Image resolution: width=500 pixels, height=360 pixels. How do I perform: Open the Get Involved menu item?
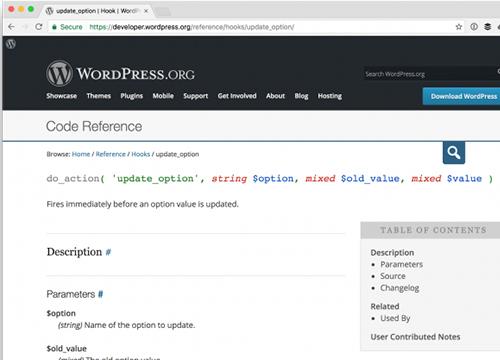tap(237, 96)
